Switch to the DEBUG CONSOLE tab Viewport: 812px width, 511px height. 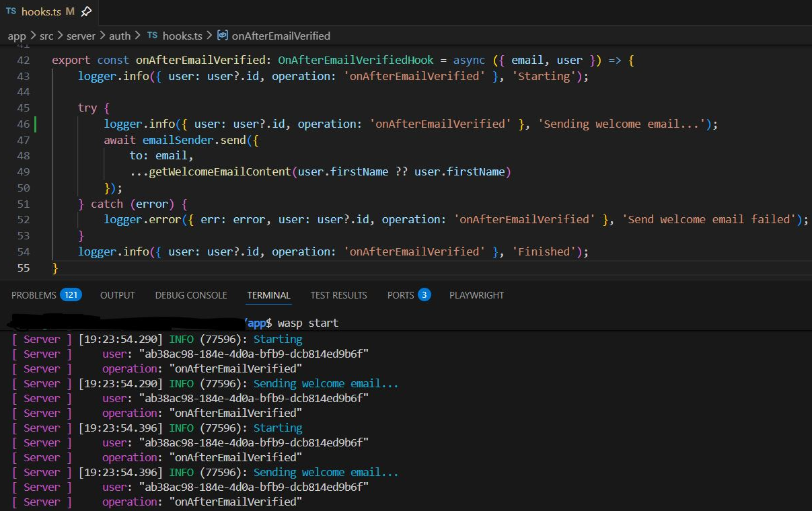(191, 295)
